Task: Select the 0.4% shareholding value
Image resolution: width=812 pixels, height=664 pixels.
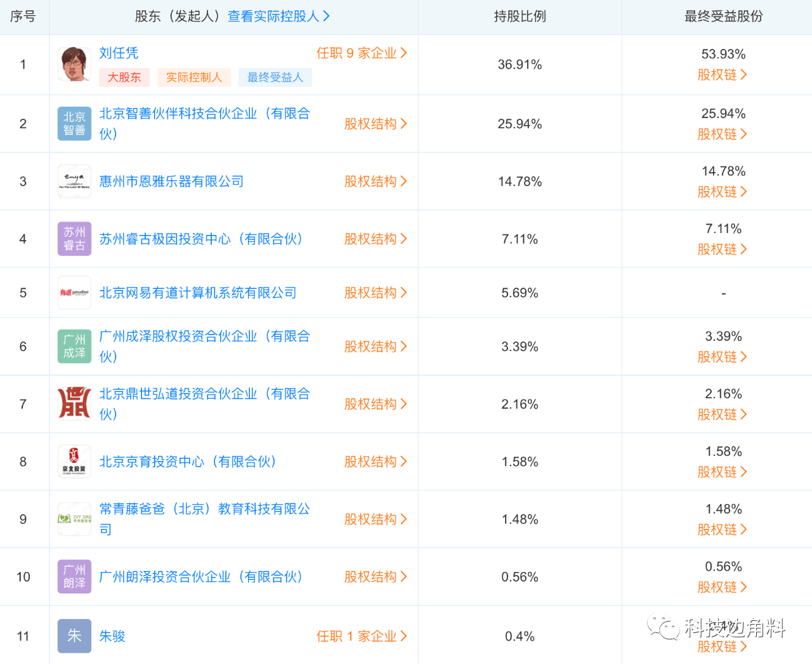Action: (x=520, y=637)
